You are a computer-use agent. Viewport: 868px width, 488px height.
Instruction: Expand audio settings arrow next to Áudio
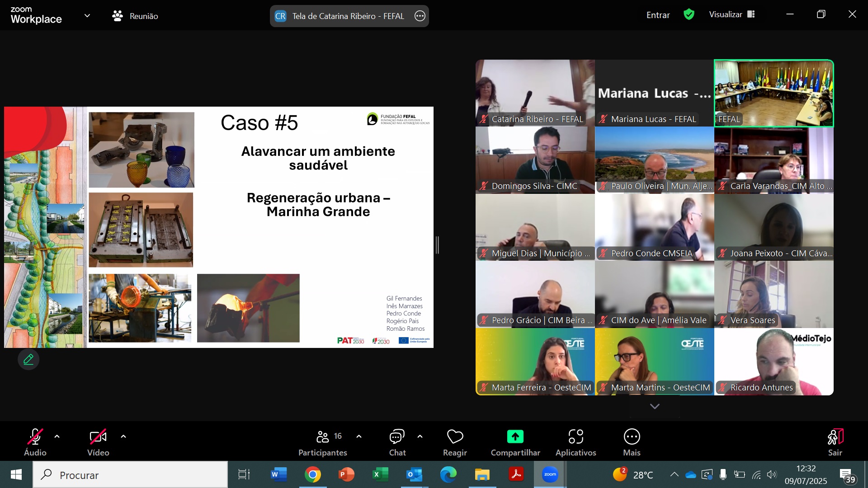pyautogui.click(x=57, y=436)
